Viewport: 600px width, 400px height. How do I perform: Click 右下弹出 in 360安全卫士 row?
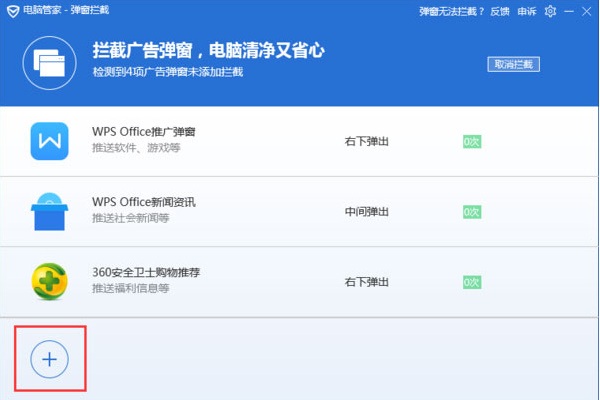click(367, 282)
